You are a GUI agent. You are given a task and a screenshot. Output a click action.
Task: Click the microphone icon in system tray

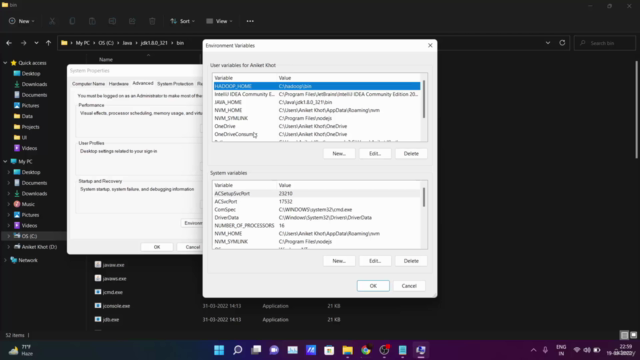click(x=545, y=350)
